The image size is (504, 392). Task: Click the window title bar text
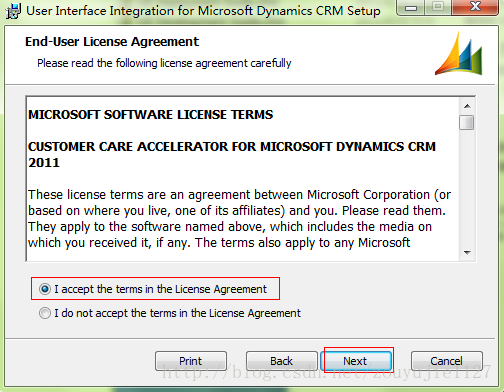click(203, 11)
